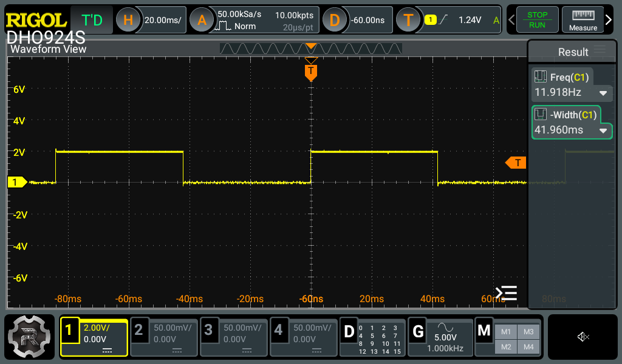
Task: Select the M2 math button
Action: [x=506, y=347]
